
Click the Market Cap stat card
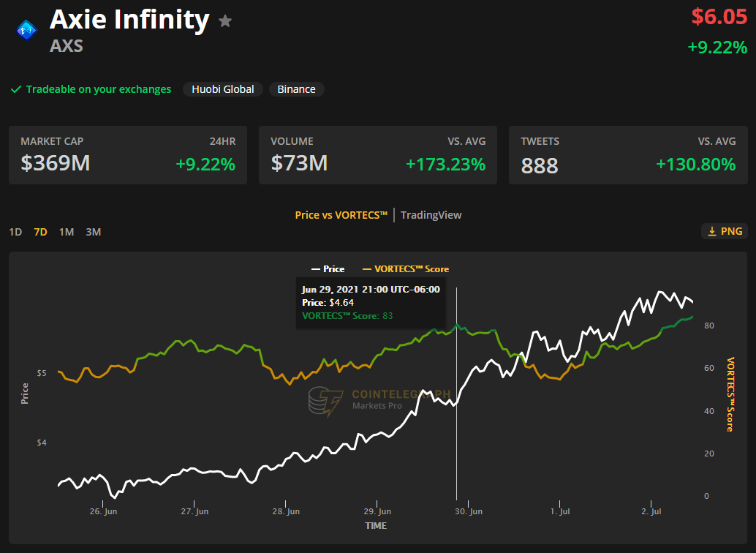pyautogui.click(x=128, y=155)
